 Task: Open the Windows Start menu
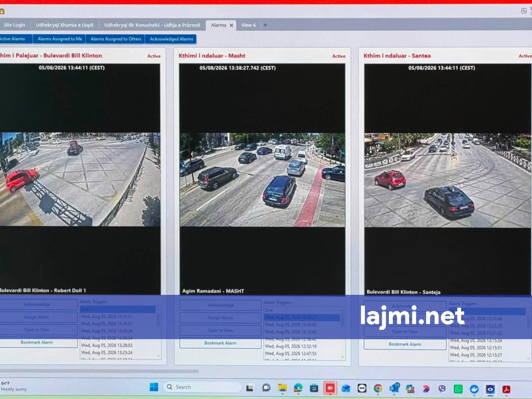click(x=154, y=387)
